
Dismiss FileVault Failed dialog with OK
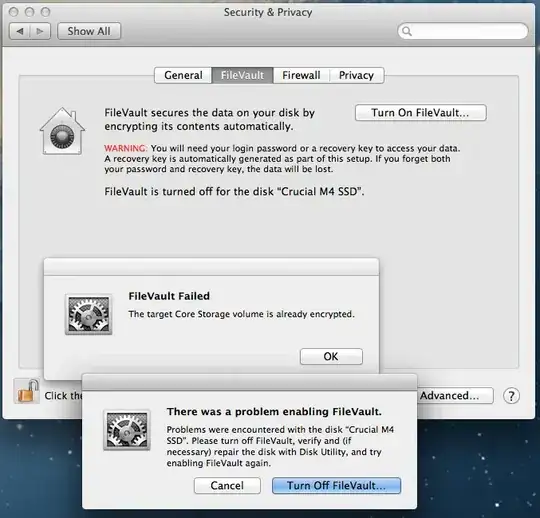click(331, 356)
